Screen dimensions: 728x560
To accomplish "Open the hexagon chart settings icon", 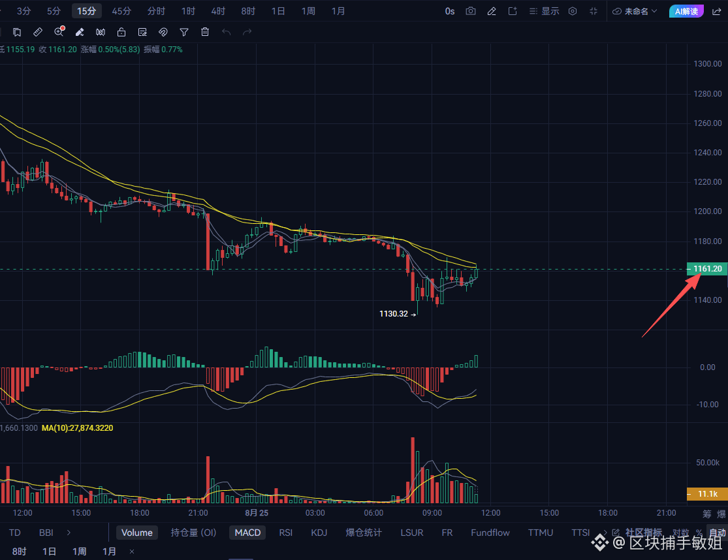I will (573, 11).
